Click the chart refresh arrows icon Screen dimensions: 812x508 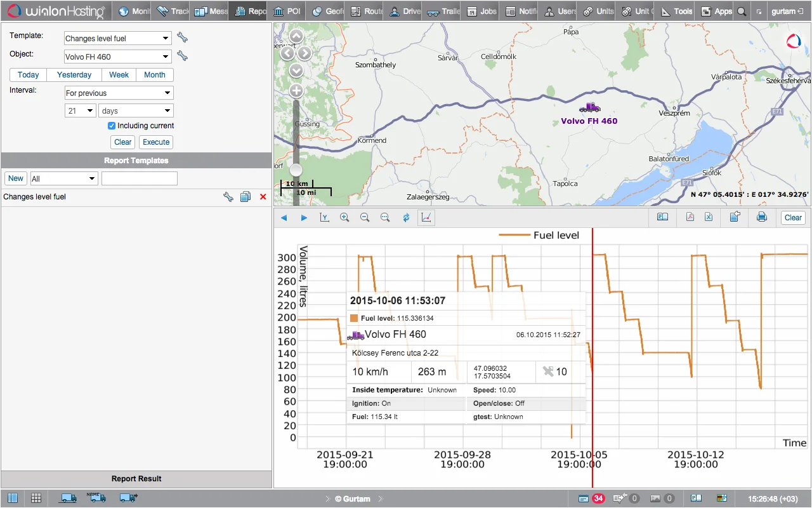406,218
